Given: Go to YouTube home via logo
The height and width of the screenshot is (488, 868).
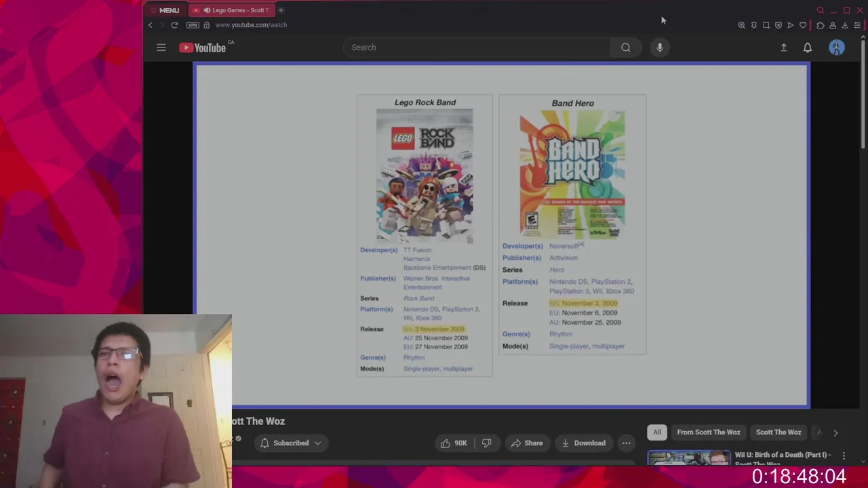Looking at the screenshot, I should [x=203, y=47].
